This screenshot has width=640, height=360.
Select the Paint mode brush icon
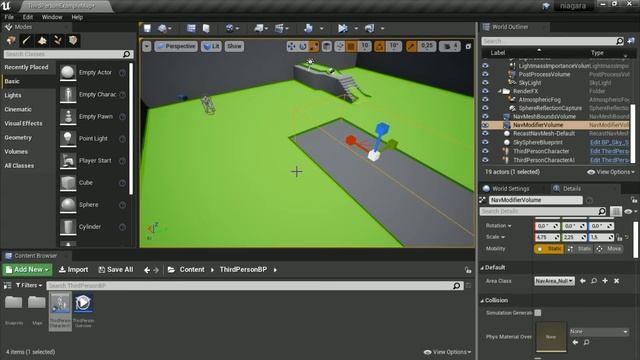click(27, 40)
